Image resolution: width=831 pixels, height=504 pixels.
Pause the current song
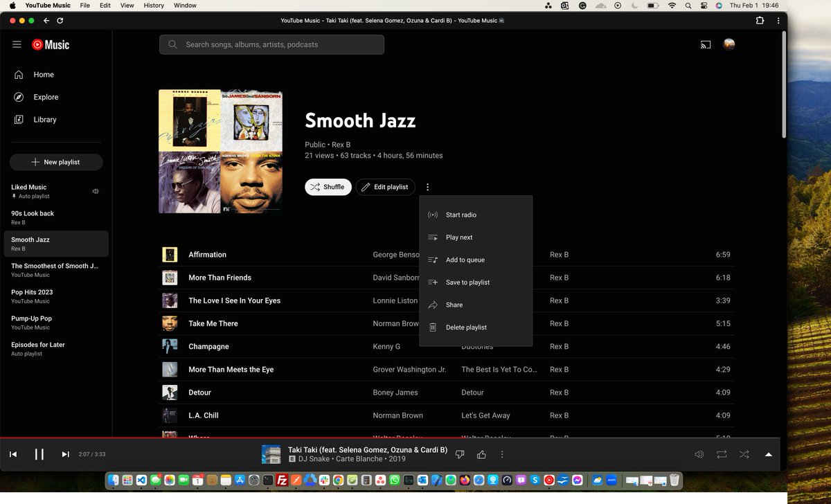click(39, 454)
